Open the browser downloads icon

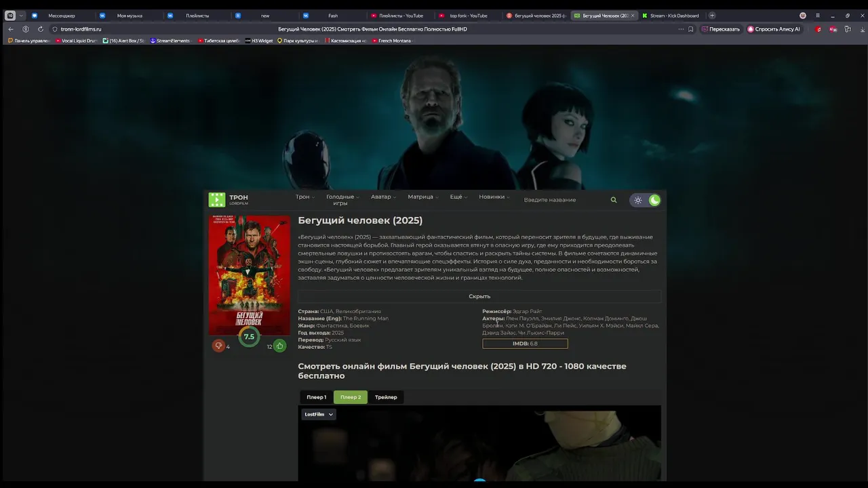tap(862, 29)
